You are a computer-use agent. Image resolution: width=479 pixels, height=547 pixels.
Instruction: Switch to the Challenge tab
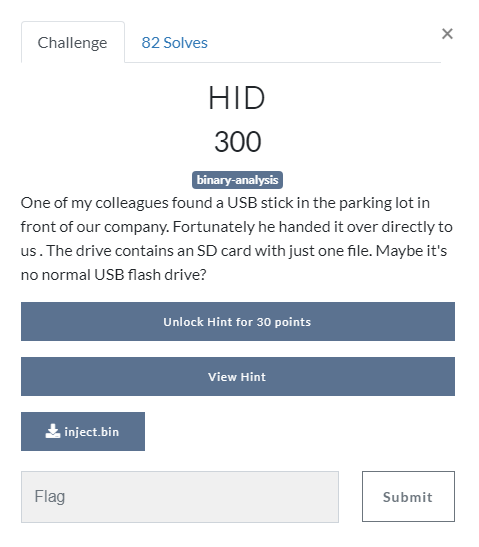tap(73, 43)
